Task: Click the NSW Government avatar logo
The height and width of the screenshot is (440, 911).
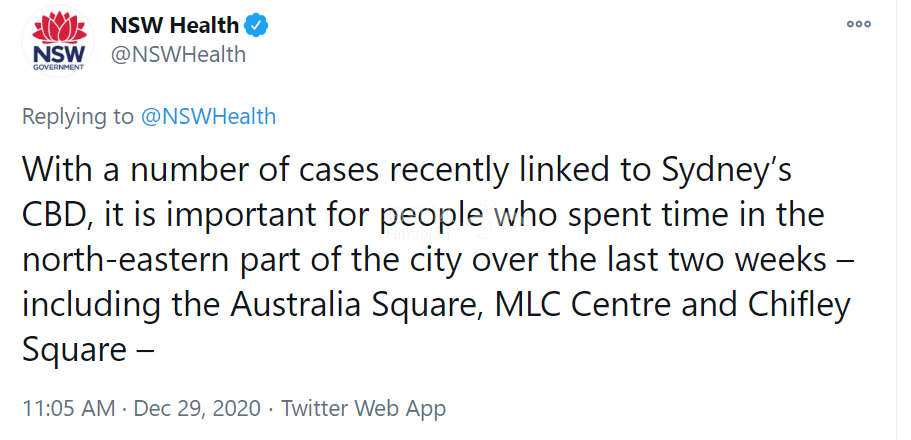Action: 59,42
